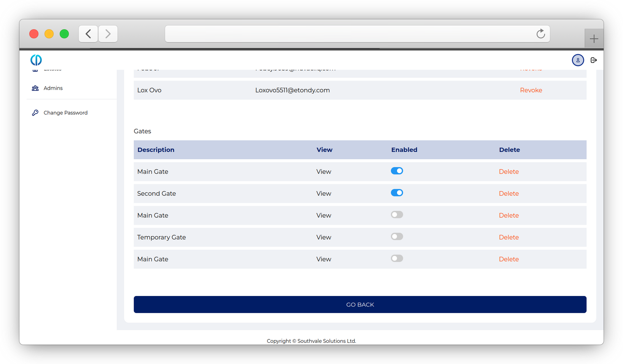The image size is (623, 364).
Task: Click the Admins people icon
Action: point(35,88)
